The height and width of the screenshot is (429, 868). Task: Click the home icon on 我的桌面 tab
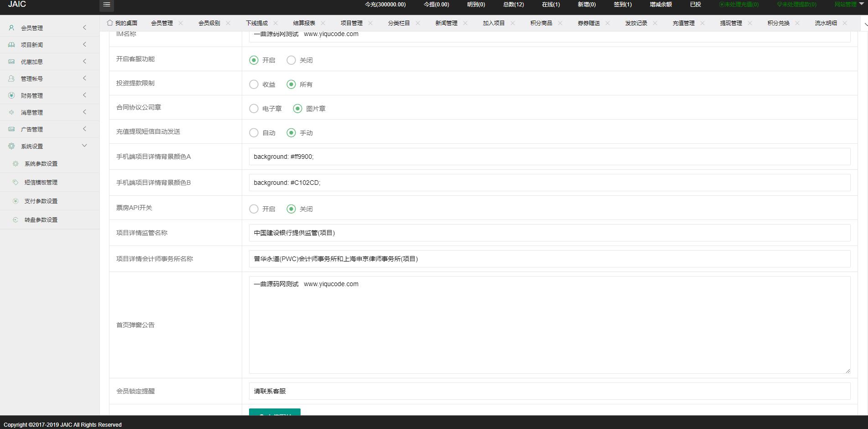tap(109, 23)
